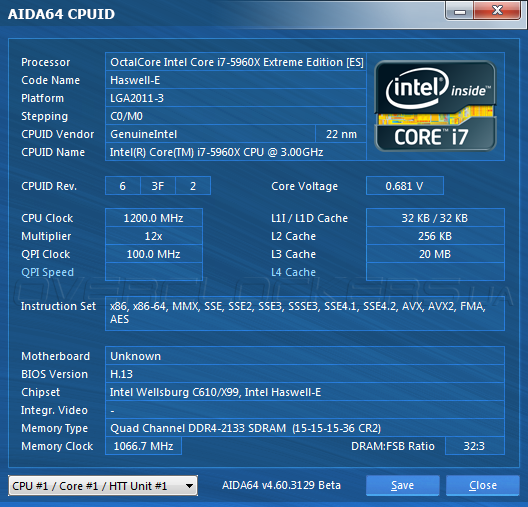Click the CPUID Name 'i7-5960X CPU @ 3.00GHz' value
The width and height of the screenshot is (528, 507).
click(x=236, y=152)
